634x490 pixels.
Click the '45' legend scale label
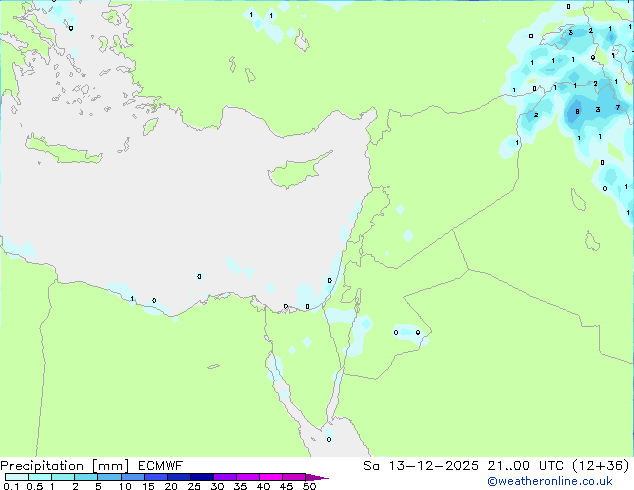[286, 486]
